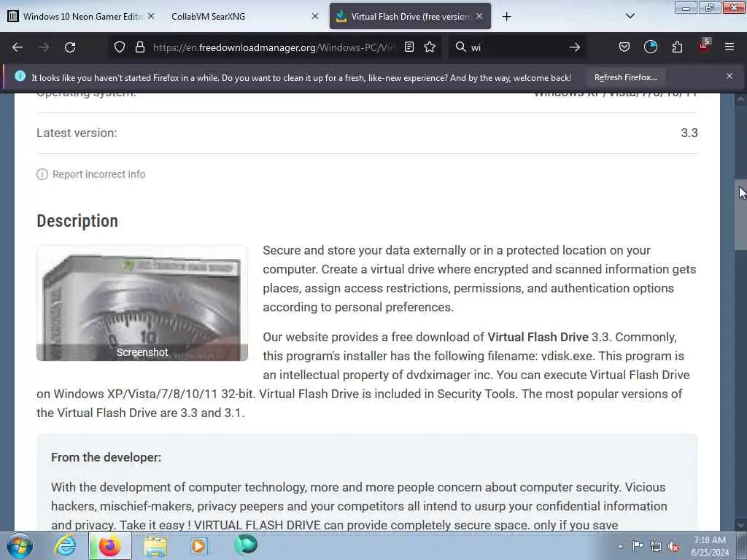Open the Windows Start button
The image size is (747, 560).
coord(20,546)
